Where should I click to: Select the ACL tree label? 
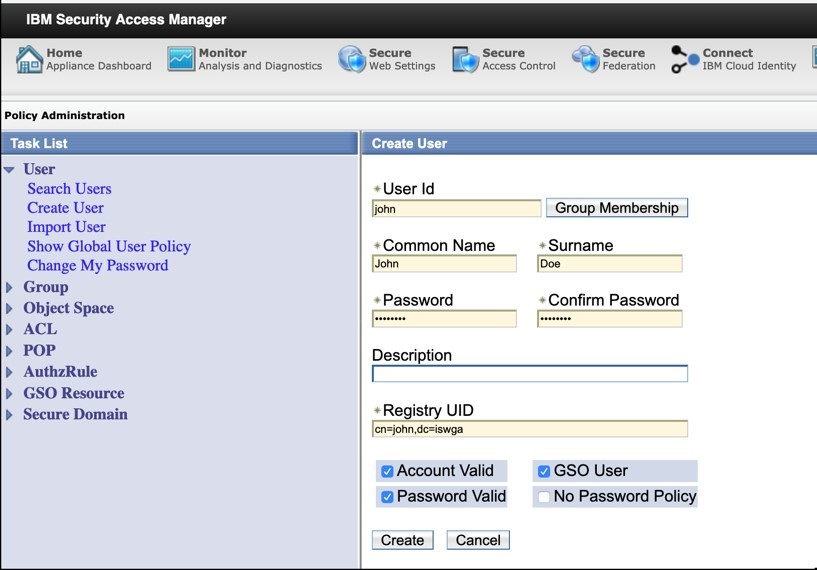[x=40, y=329]
